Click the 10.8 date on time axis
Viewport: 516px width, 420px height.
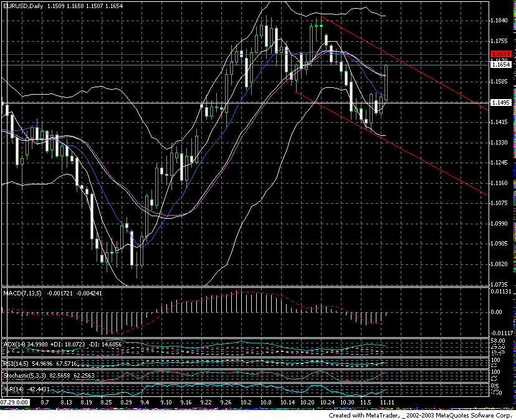pyautogui.click(x=266, y=402)
